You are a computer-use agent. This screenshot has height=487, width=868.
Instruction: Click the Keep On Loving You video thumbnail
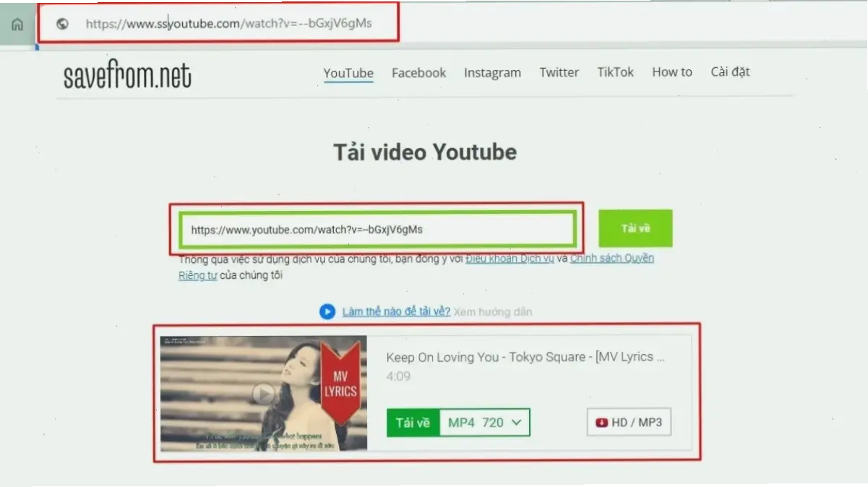[x=264, y=393]
